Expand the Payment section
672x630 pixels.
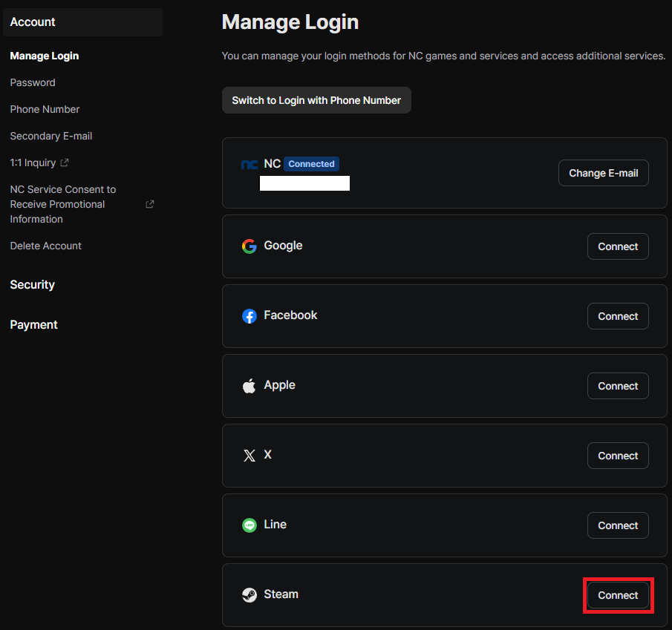[x=33, y=324]
